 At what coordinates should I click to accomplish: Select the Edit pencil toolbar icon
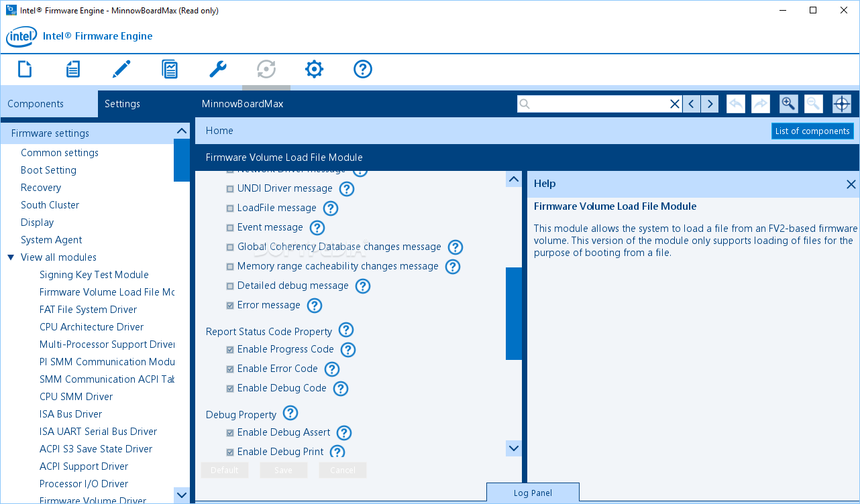click(x=121, y=69)
